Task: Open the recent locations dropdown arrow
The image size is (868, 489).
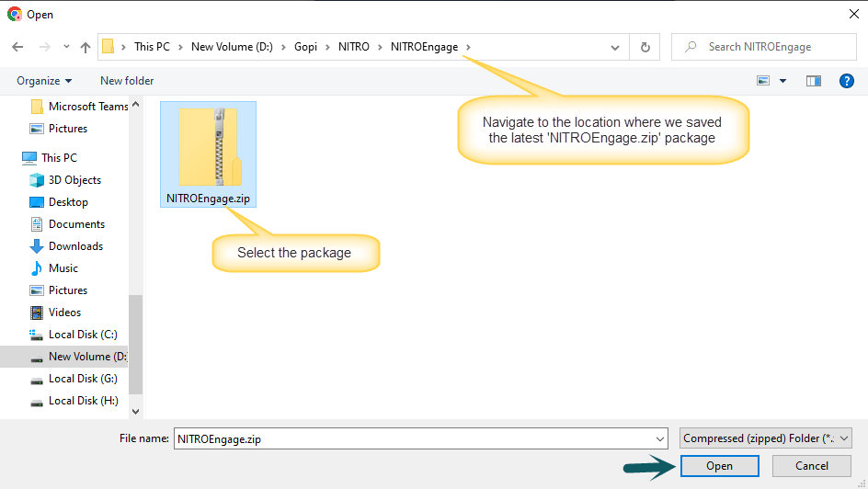Action: [66, 47]
